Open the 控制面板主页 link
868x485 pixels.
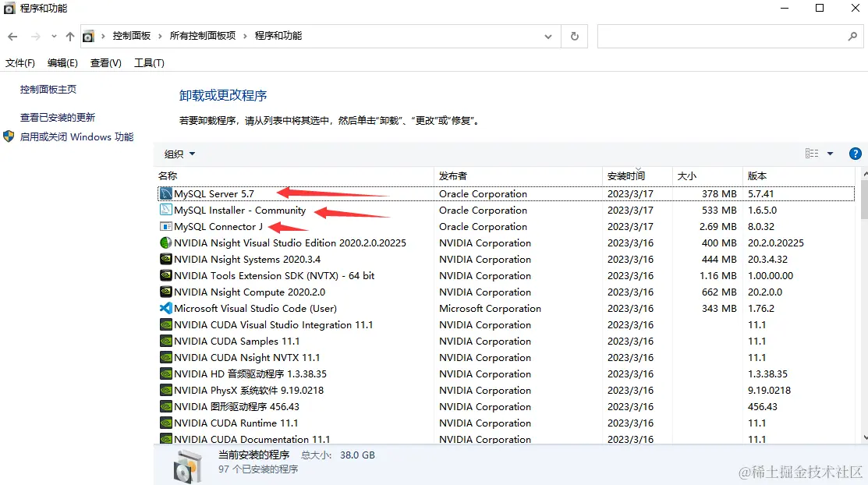(x=48, y=89)
